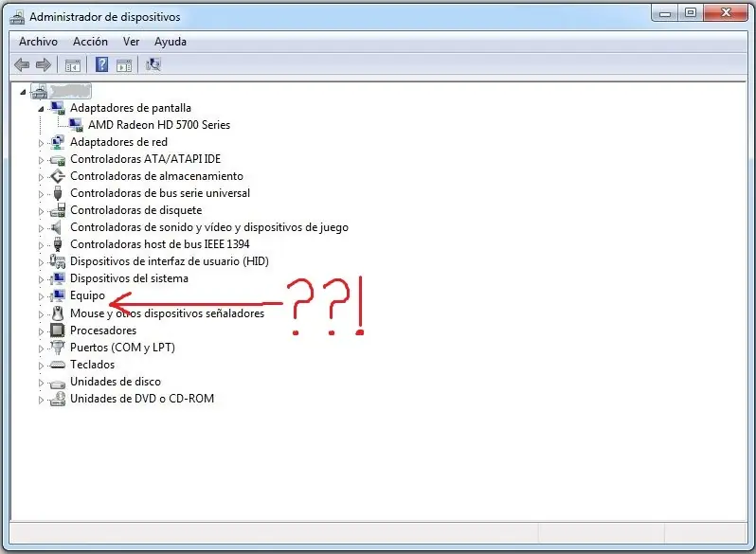Click the show/hide console tree icon

72,65
